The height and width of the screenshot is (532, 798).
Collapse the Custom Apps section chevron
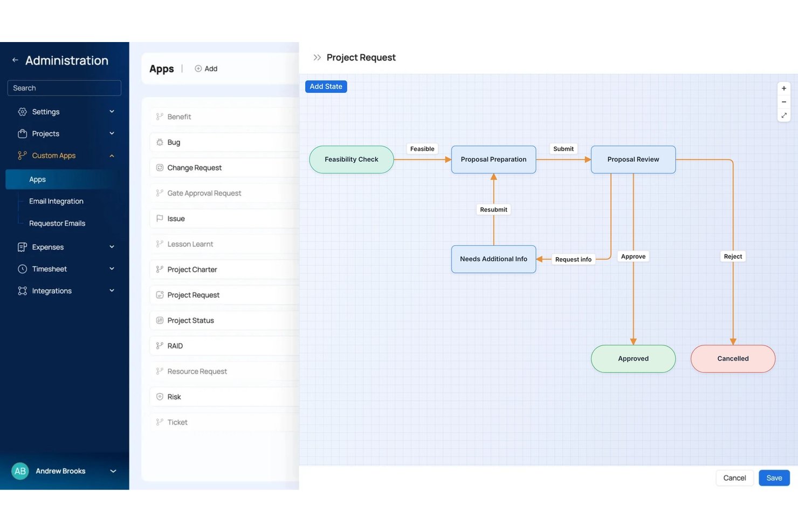112,156
